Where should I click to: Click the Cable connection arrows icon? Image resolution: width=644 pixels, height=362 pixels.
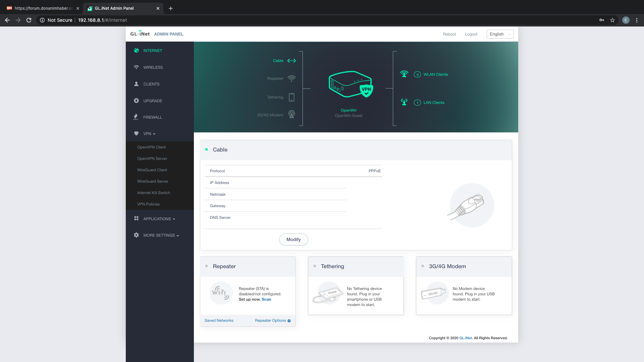291,61
